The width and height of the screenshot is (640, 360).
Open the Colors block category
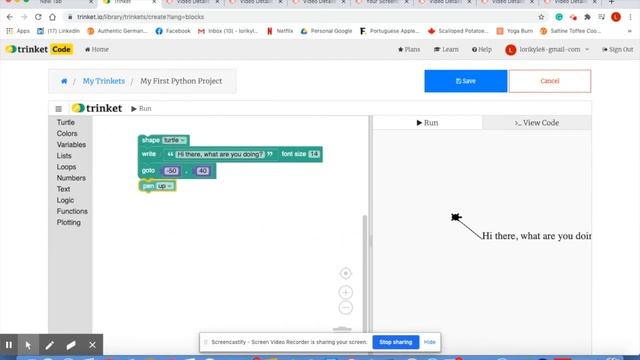(x=67, y=133)
